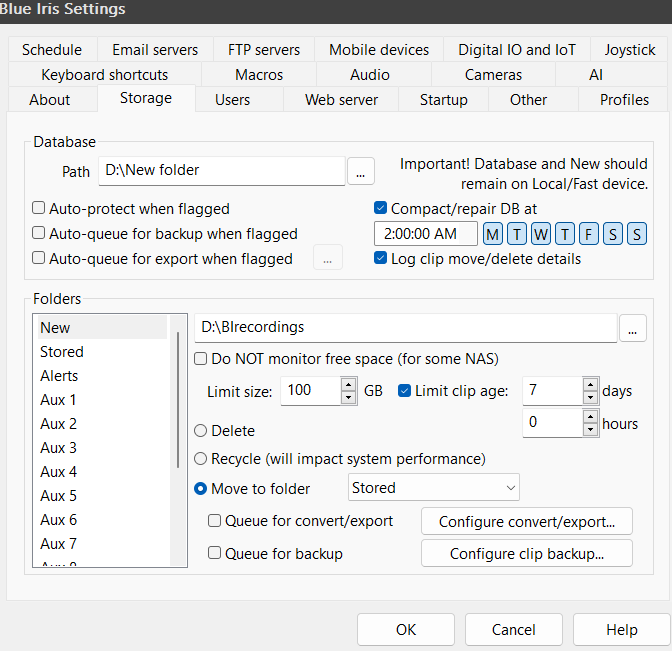
Task: Click the 2:00:00 AM time field
Action: tap(426, 234)
